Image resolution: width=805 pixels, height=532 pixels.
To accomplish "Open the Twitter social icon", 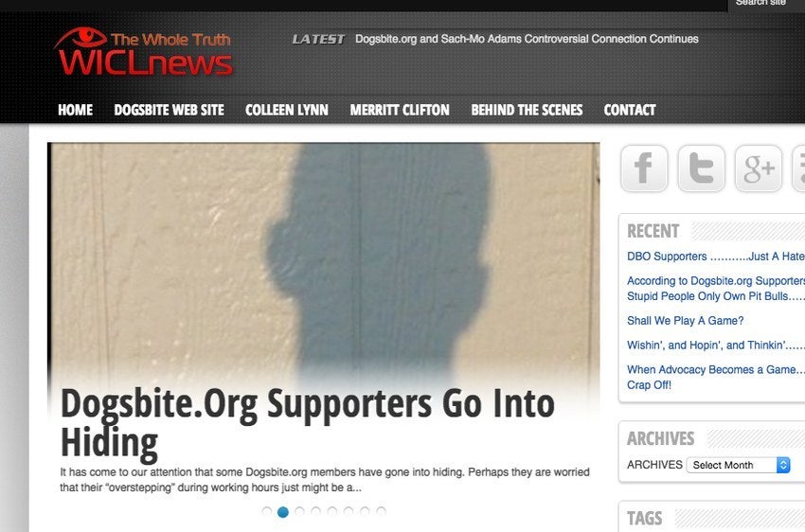I will [701, 168].
